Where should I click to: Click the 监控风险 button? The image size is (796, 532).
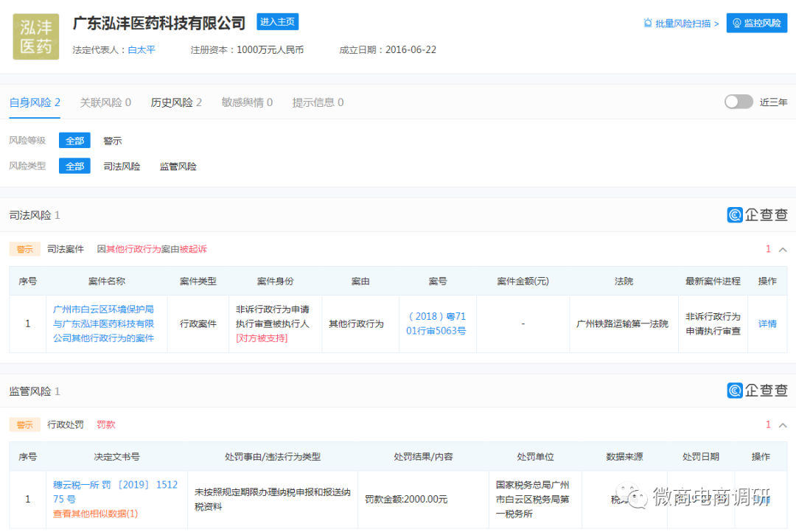click(757, 23)
